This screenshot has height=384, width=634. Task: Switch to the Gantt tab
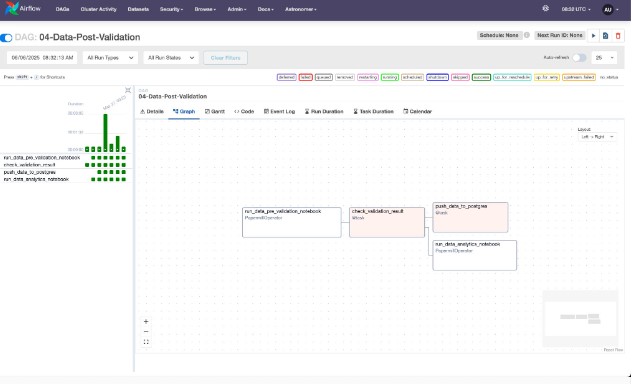[215, 112]
